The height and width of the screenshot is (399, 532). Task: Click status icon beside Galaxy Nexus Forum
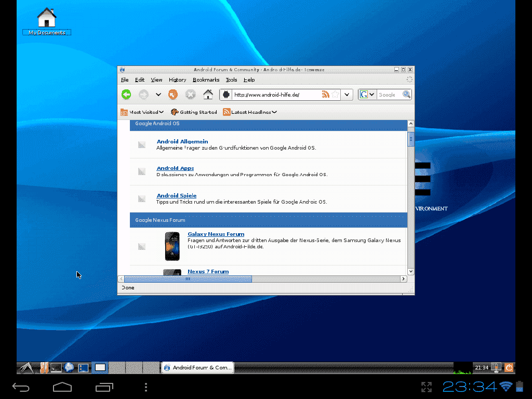[x=142, y=247]
